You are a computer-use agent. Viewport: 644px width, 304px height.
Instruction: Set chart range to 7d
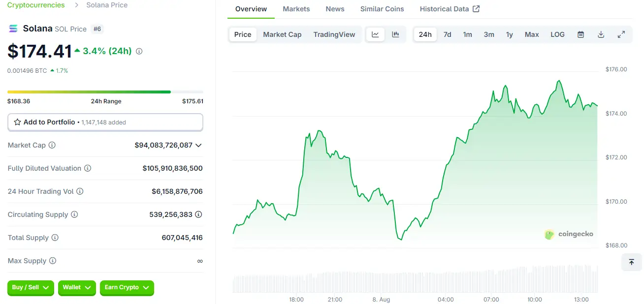click(447, 34)
